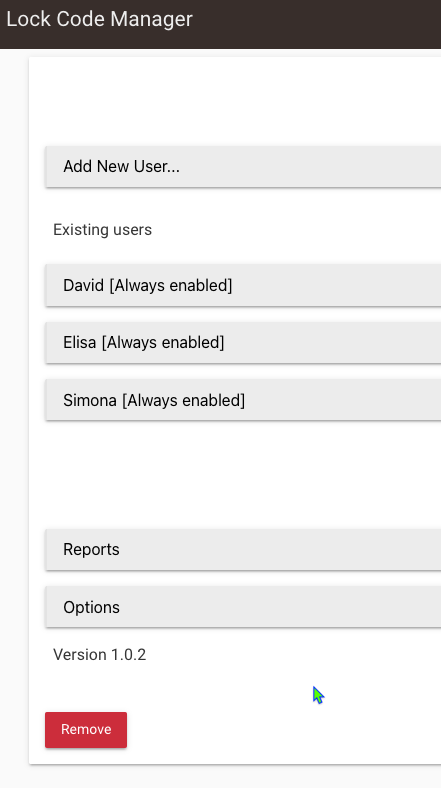The height and width of the screenshot is (788, 441).
Task: Click Elisa's Always enabled status text
Action: click(163, 343)
